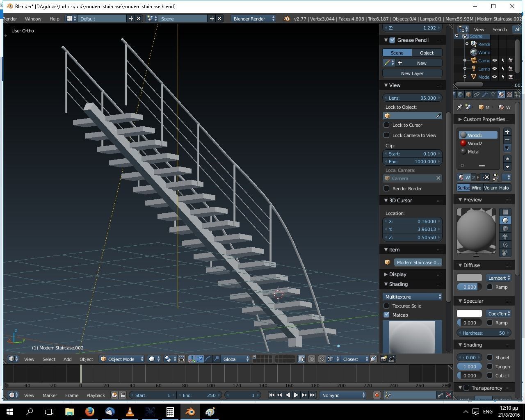The image size is (525, 420).
Task: Enable the Textured Solid checkbox
Action: click(x=386, y=306)
